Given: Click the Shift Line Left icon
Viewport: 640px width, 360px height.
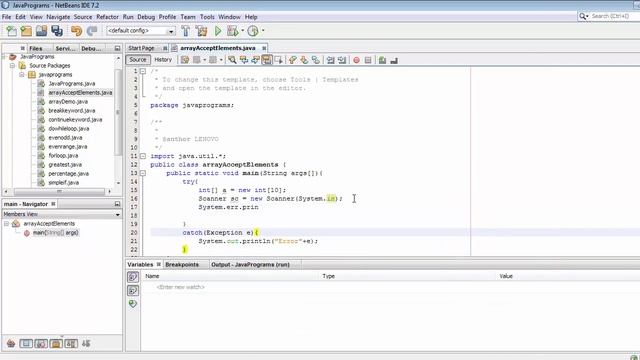Looking at the screenshot, I should point(330,60).
